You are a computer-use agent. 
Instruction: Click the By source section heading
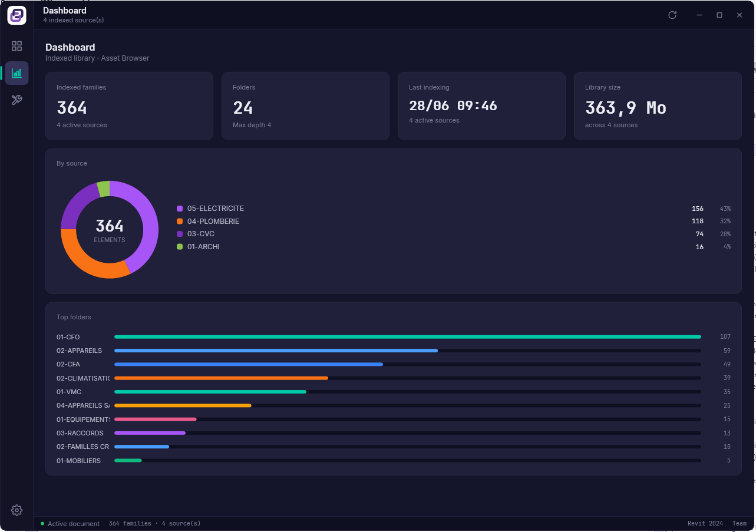(x=72, y=163)
